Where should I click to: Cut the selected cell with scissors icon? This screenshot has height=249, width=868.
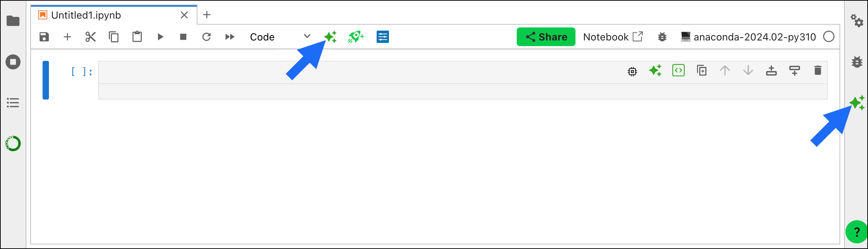(x=90, y=37)
